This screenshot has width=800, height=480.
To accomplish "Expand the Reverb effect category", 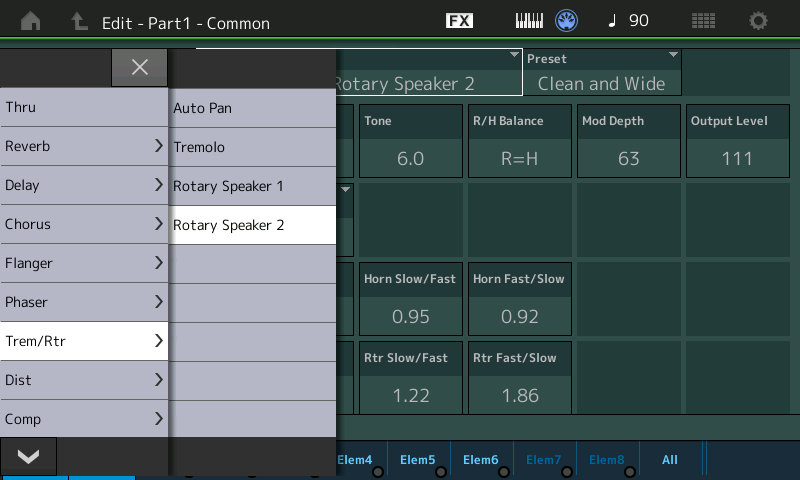I will point(84,146).
